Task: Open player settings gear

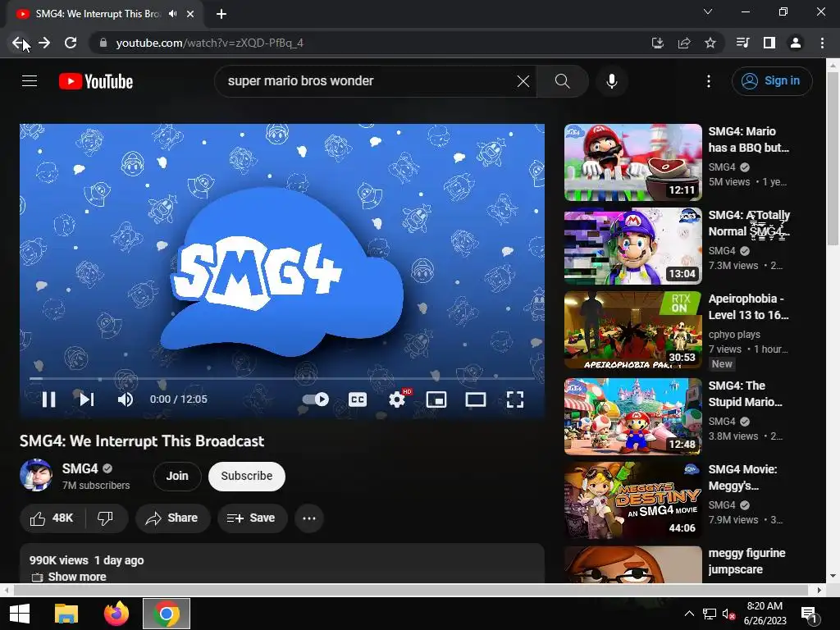Action: click(x=397, y=399)
